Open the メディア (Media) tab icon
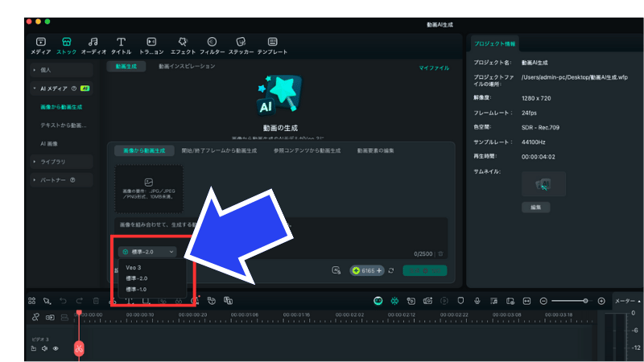644x362 pixels. pos(41,41)
